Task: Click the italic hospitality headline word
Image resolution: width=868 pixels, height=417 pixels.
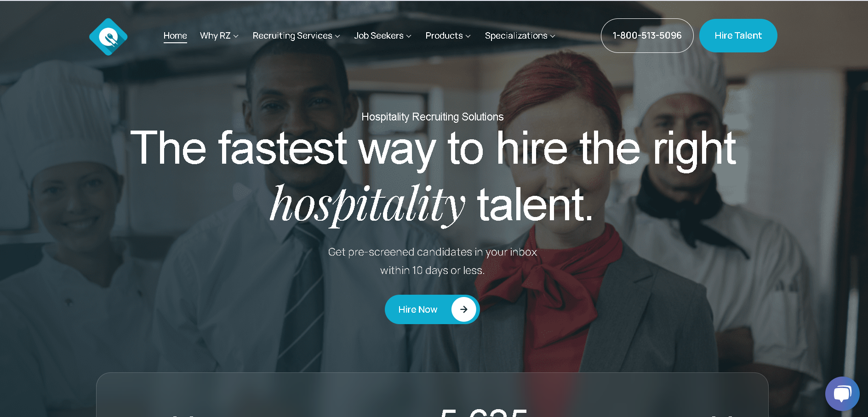Action: click(x=367, y=204)
